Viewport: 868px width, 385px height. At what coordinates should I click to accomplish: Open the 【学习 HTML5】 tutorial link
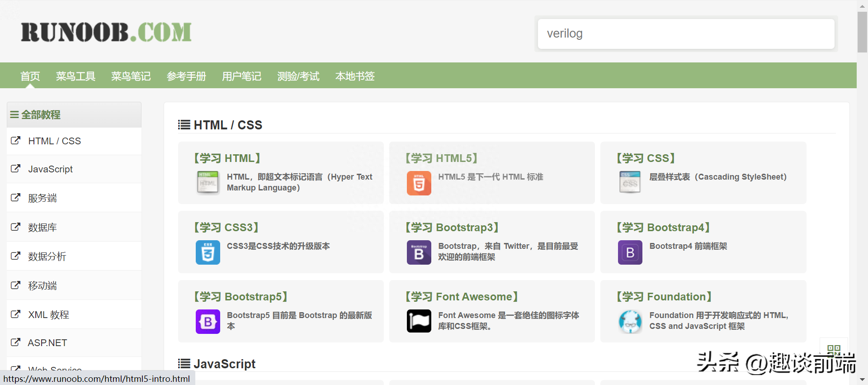(x=441, y=158)
